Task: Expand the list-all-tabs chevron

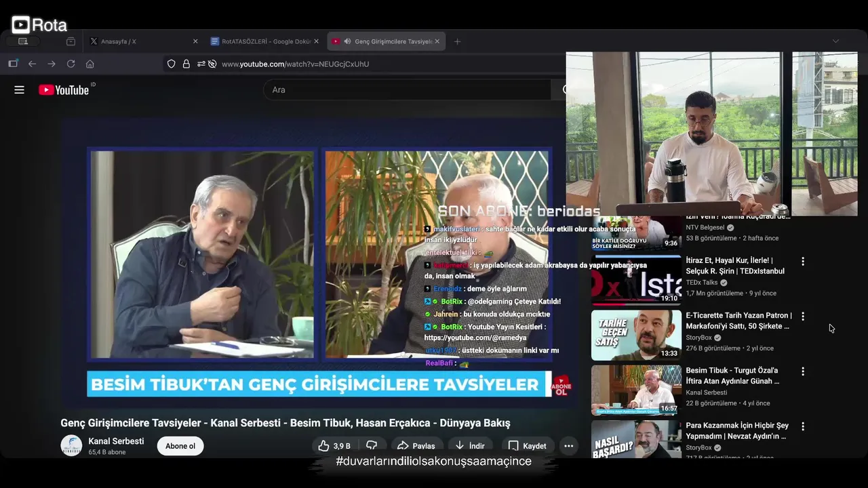Action: click(835, 41)
